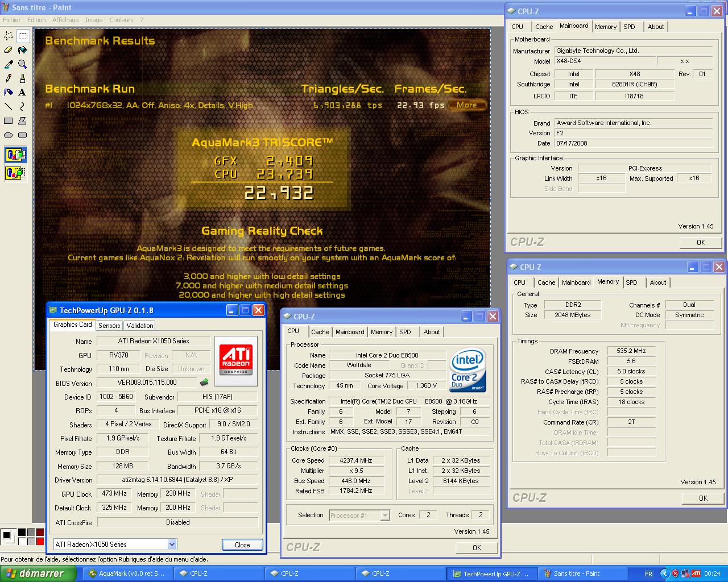Image resolution: width=728 pixels, height=582 pixels.
Task: Choose the Rectangle shape tool
Action: click(9, 120)
